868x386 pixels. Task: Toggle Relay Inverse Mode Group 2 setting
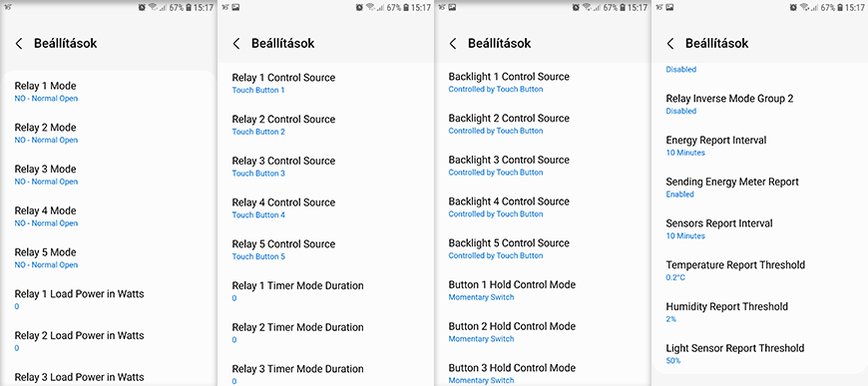click(x=759, y=104)
